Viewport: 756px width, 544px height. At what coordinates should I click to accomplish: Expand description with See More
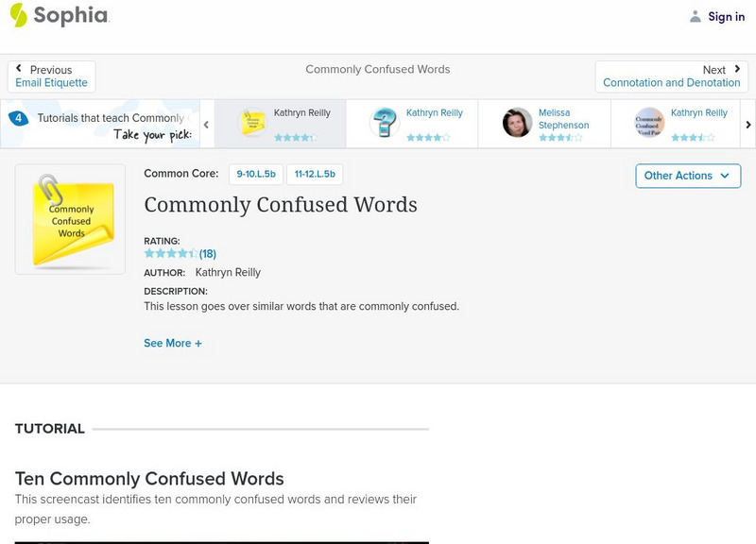pos(173,343)
